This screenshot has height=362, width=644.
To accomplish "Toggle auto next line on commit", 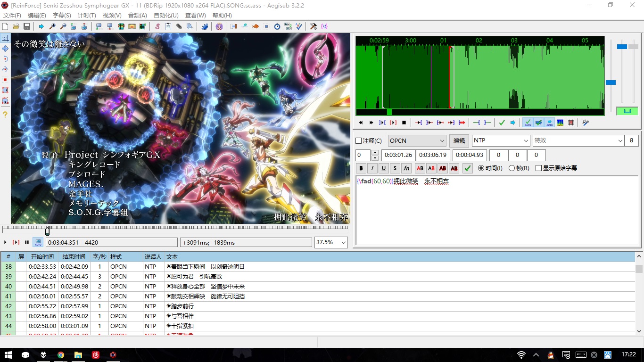I will 538,123.
